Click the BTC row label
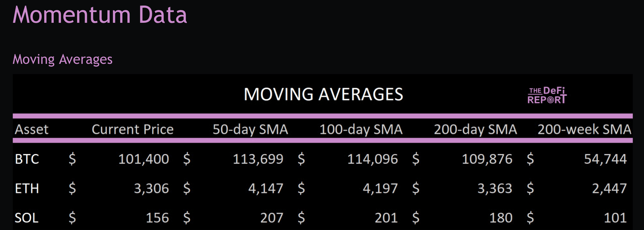Image resolution: width=644 pixels, height=230 pixels. click(x=27, y=159)
